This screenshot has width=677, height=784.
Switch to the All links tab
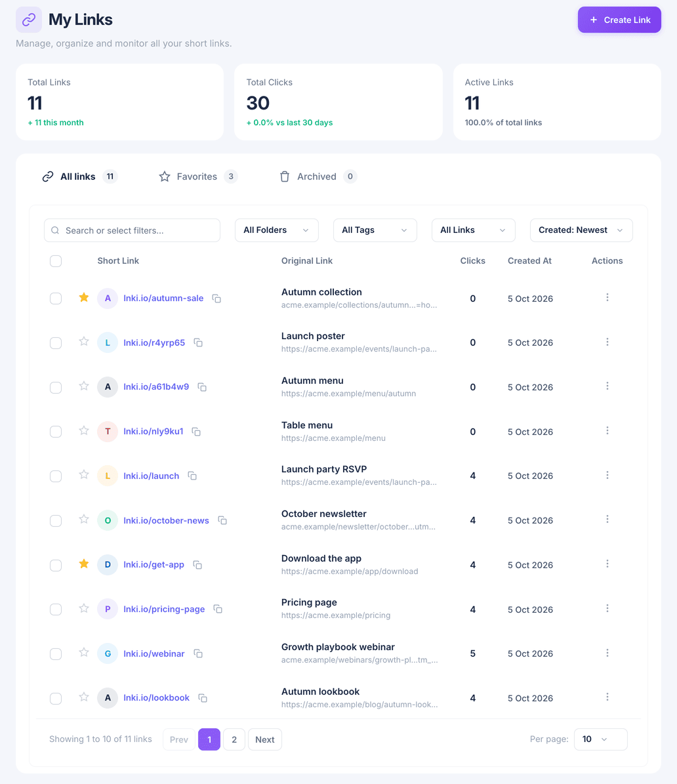pos(79,176)
